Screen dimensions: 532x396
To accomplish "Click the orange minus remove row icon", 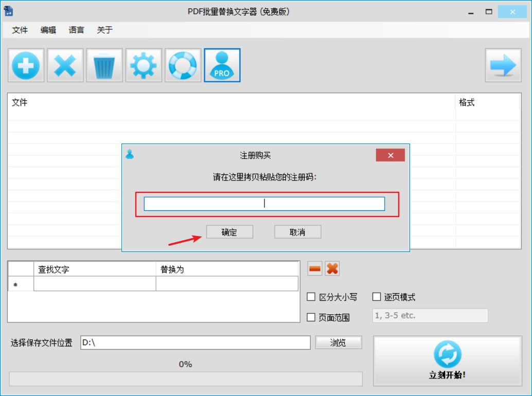I will point(315,269).
